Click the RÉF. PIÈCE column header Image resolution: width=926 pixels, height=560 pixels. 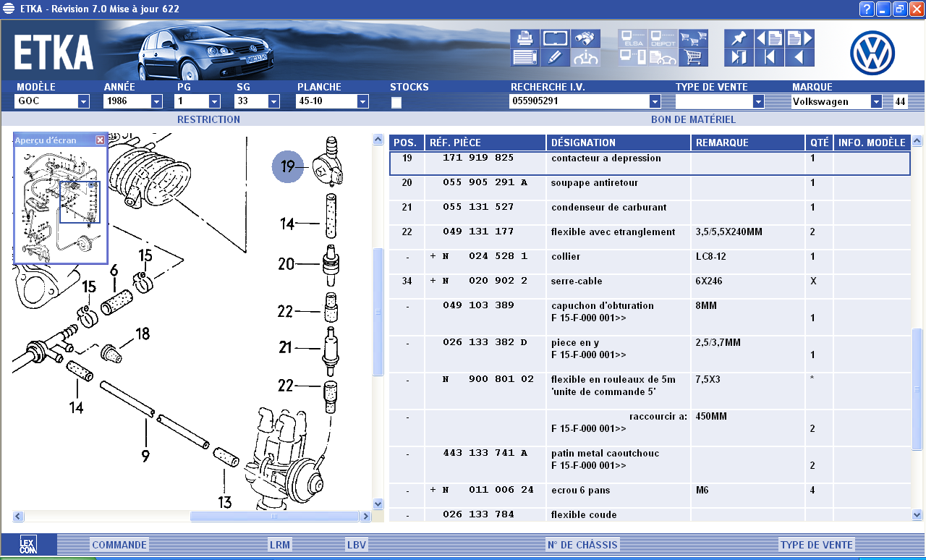[x=485, y=143]
